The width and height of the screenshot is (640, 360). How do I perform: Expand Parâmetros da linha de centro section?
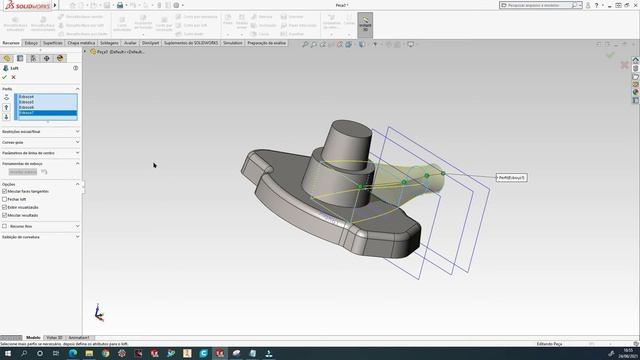pyautogui.click(x=78, y=153)
